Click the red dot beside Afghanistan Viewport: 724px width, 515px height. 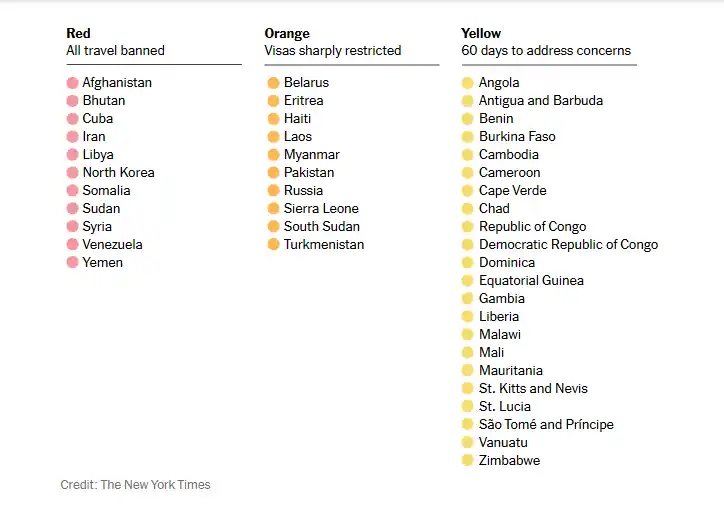[x=72, y=83]
